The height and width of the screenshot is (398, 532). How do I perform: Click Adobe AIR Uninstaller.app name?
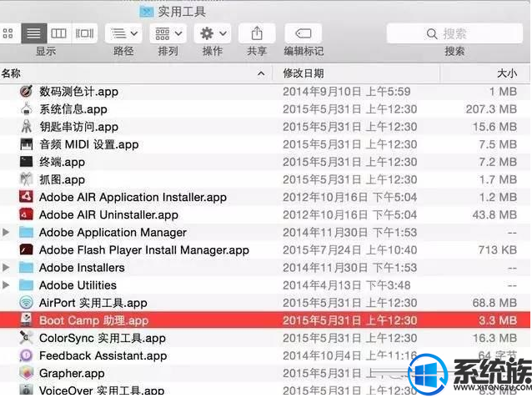[x=108, y=214]
